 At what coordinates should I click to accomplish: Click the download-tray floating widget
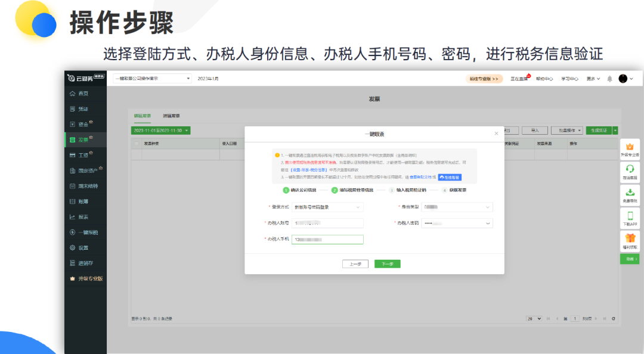click(630, 195)
